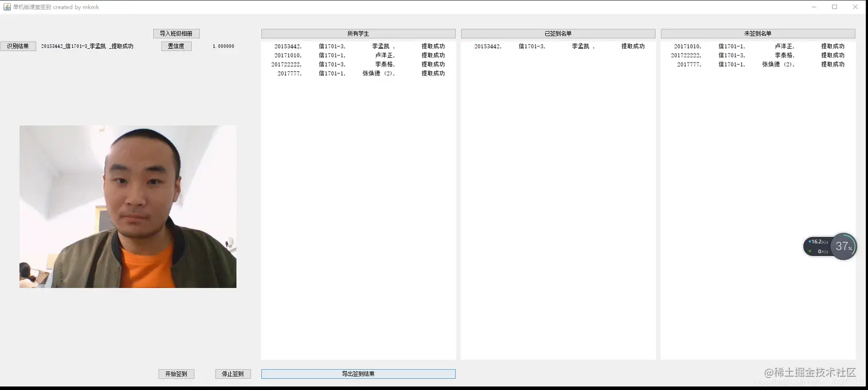Select 20153442 李孟凯 row in 所有学生 list

358,46
